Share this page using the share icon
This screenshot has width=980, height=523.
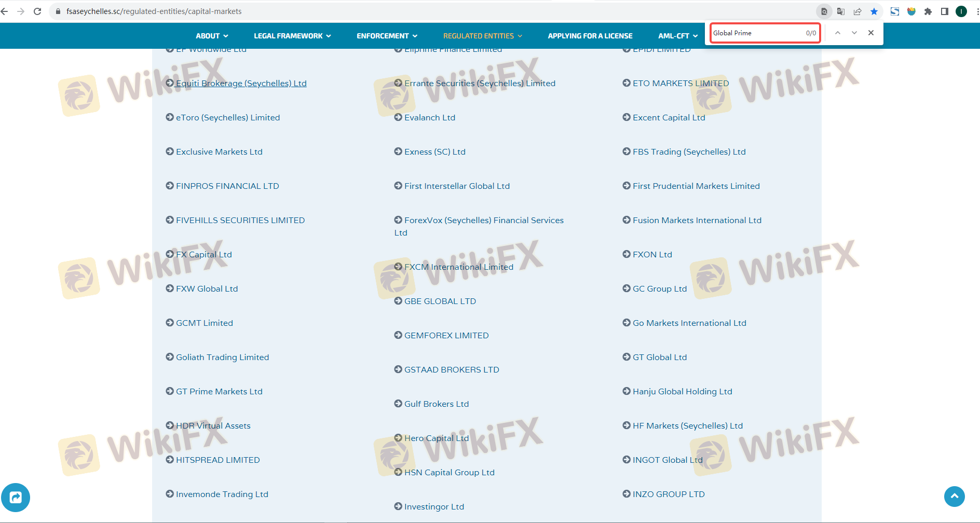857,11
